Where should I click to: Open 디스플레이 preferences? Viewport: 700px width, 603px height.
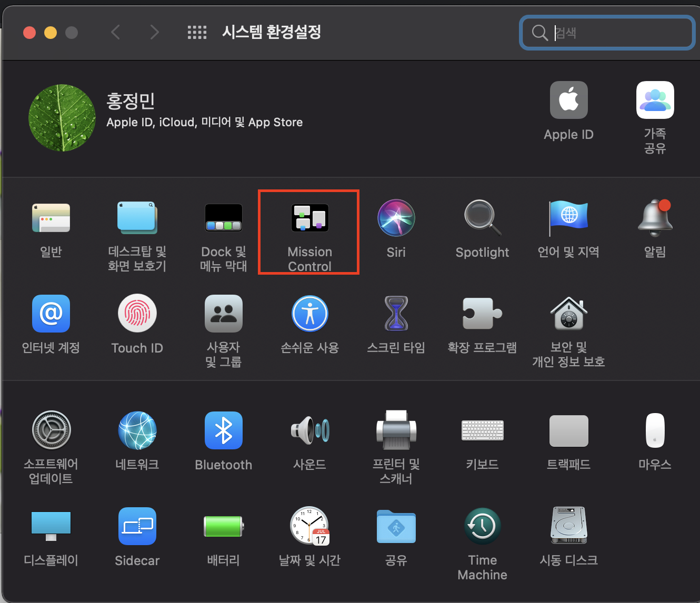51,526
